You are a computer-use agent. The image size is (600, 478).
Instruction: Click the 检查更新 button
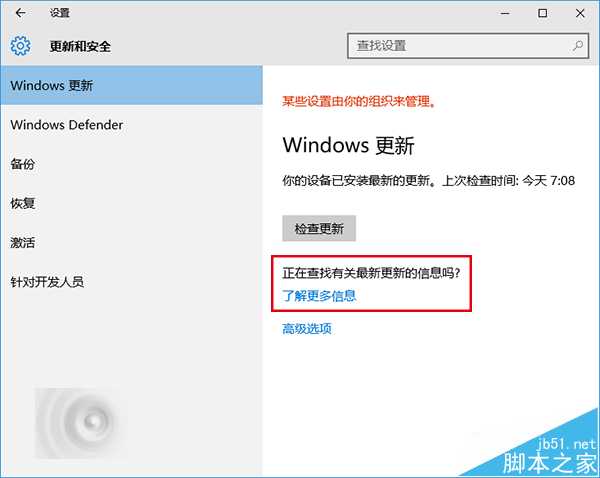pyautogui.click(x=319, y=228)
